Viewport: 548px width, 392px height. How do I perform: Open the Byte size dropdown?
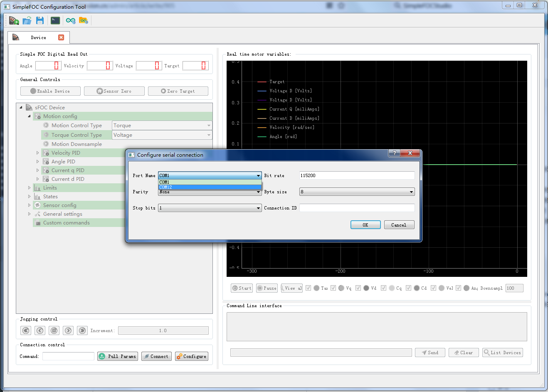tap(357, 192)
